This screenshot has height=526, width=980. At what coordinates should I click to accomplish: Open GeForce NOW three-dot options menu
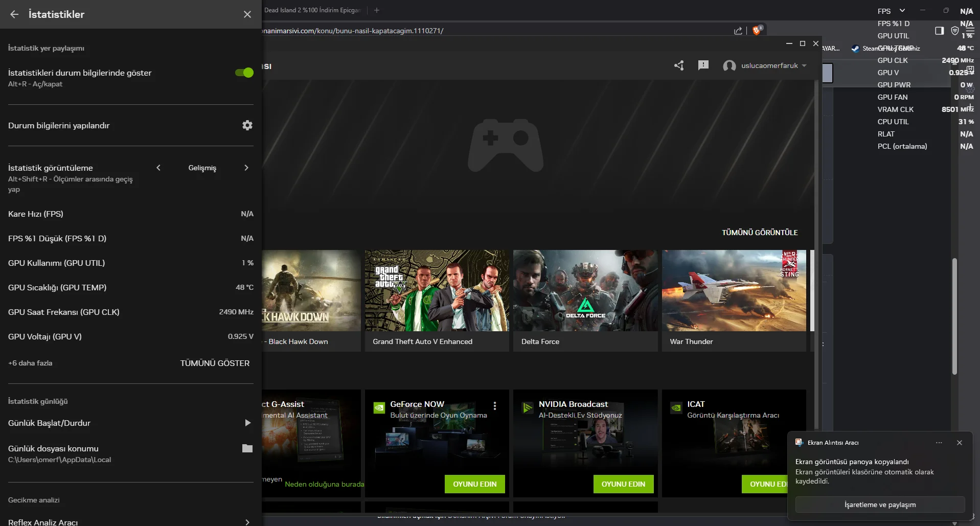coord(495,406)
